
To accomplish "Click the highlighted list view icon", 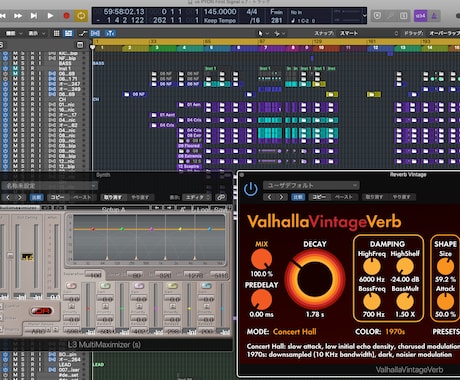I will click(x=69, y=33).
